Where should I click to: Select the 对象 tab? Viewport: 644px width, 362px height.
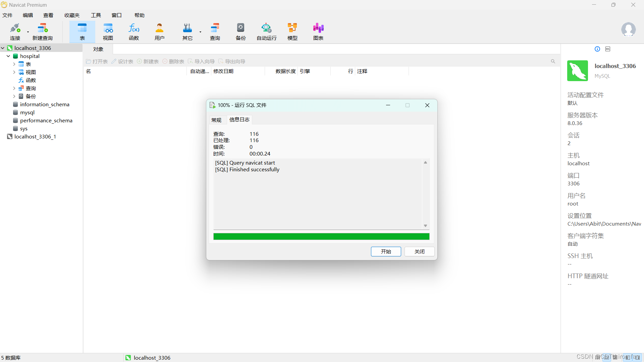pyautogui.click(x=98, y=49)
